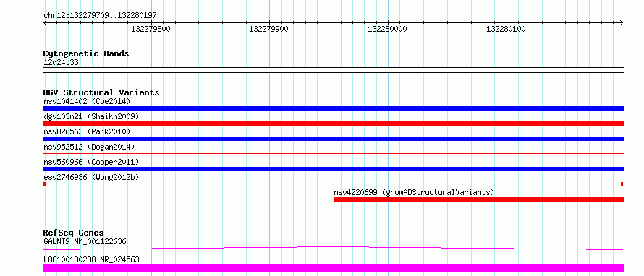The width and height of the screenshot is (644, 276).
Task: Open variant esv2746936 (Wong2012b) label
Action: click(x=91, y=177)
